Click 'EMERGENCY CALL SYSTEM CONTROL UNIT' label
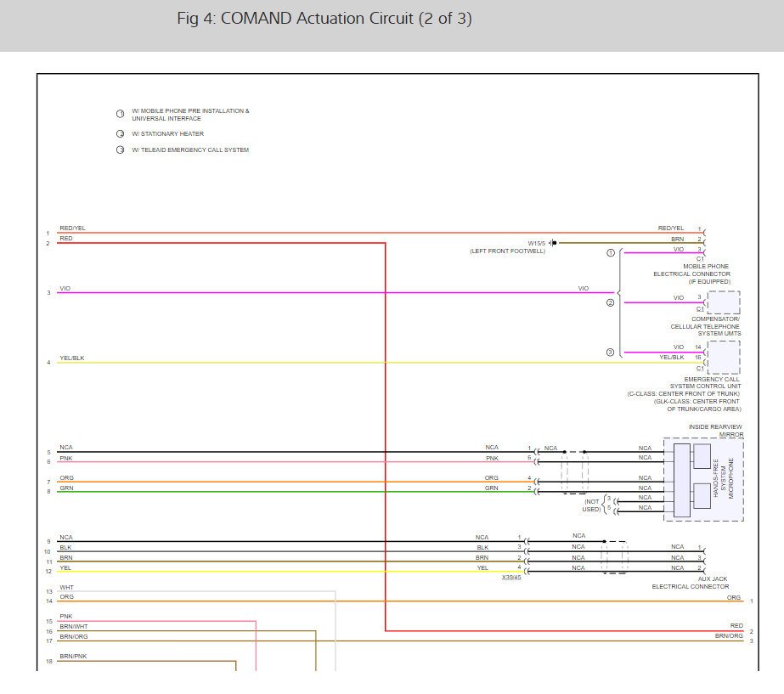The height and width of the screenshot is (694, 784). 706,382
